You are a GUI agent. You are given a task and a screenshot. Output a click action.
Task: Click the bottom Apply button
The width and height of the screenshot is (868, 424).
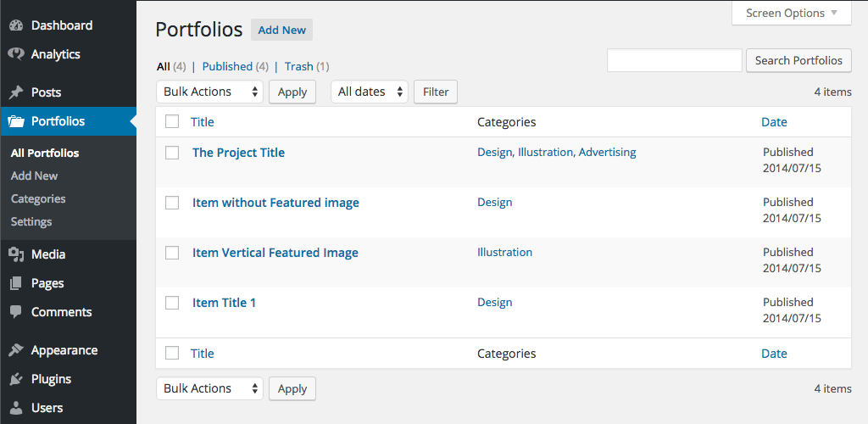[x=292, y=388]
